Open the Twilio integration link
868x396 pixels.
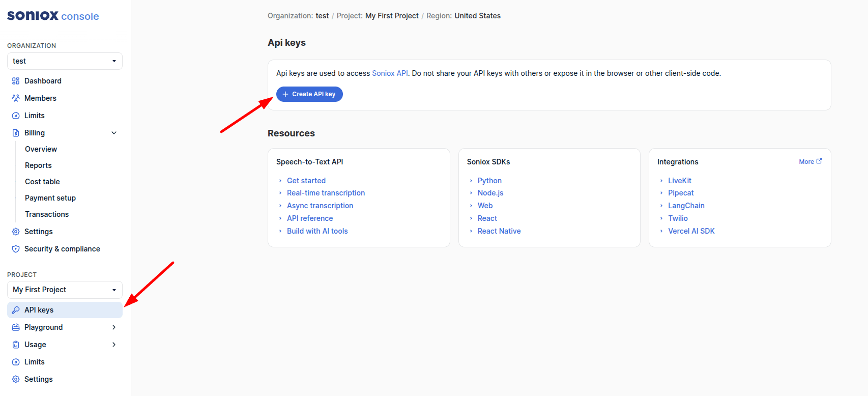pos(678,218)
